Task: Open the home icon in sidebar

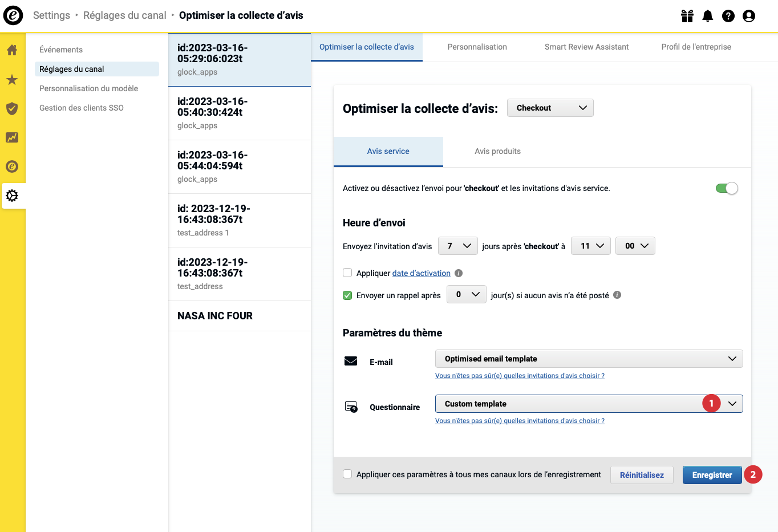Action: [x=12, y=50]
